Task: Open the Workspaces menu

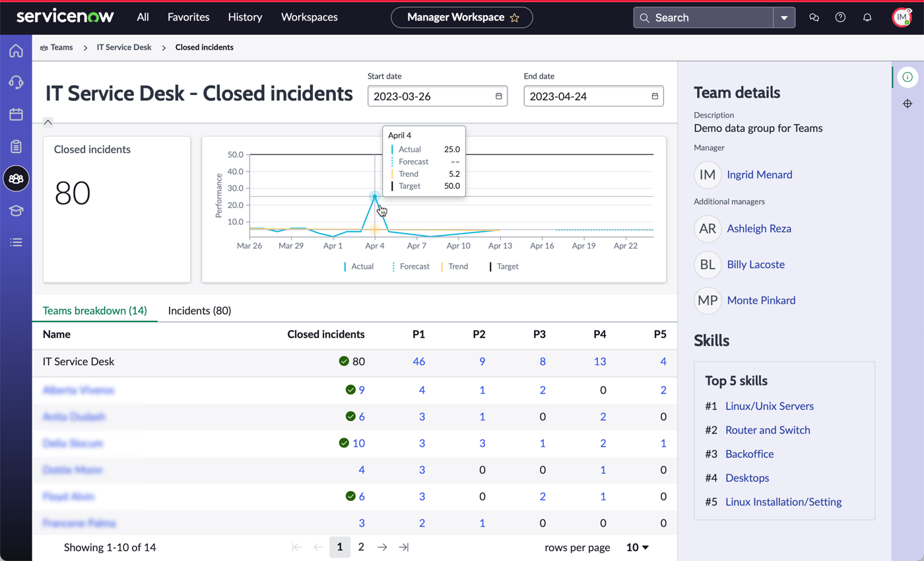Action: [310, 18]
